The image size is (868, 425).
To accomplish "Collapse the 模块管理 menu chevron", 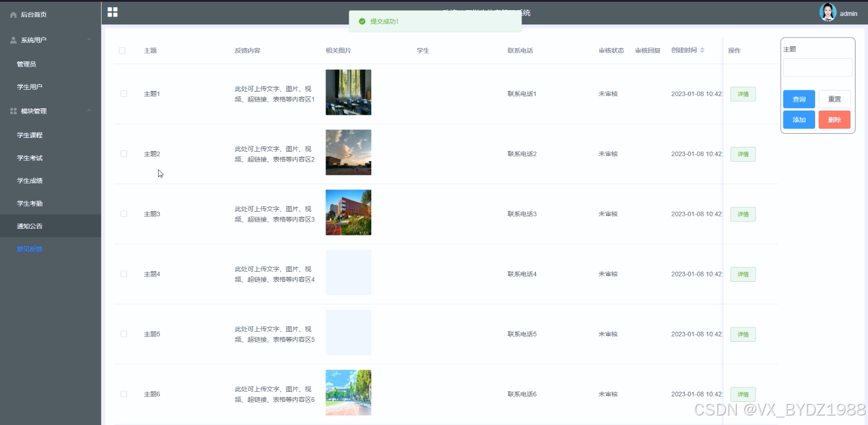I will pos(89,111).
